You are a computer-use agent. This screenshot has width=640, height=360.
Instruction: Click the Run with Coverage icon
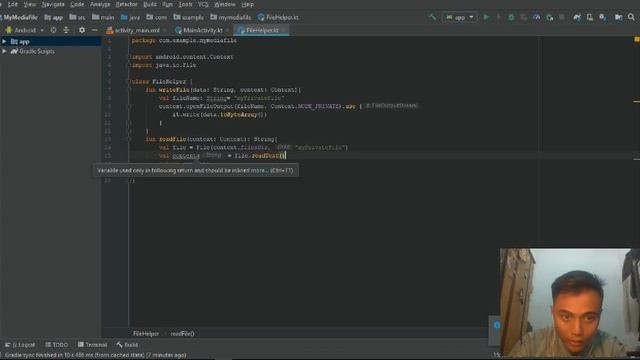click(x=524, y=17)
